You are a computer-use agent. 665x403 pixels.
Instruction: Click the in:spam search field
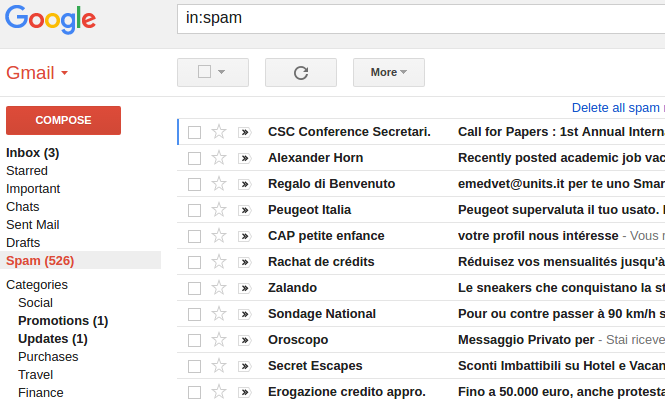pos(421,19)
